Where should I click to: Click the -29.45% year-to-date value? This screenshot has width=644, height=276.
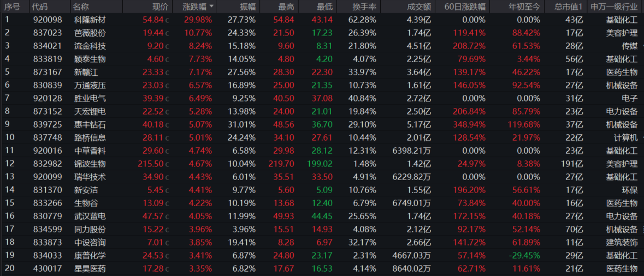click(x=524, y=255)
